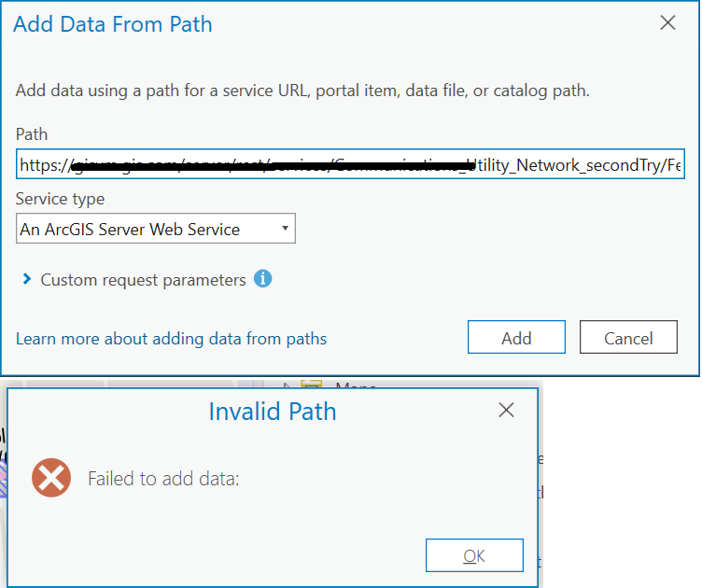702x588 pixels.
Task: Close the Add Data From Path dialog
Action: [x=667, y=23]
